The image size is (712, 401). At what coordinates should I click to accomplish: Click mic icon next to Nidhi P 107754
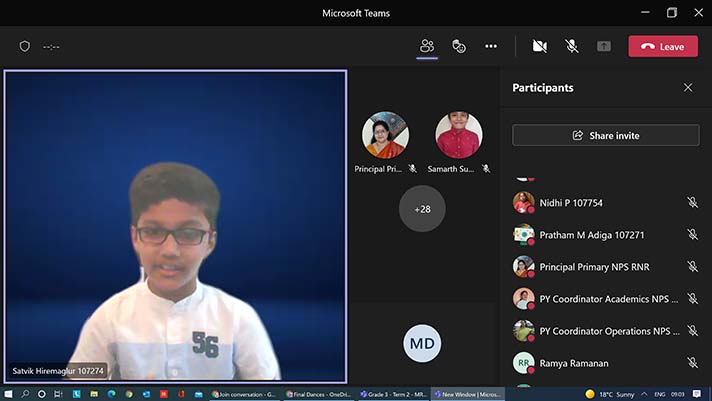692,203
